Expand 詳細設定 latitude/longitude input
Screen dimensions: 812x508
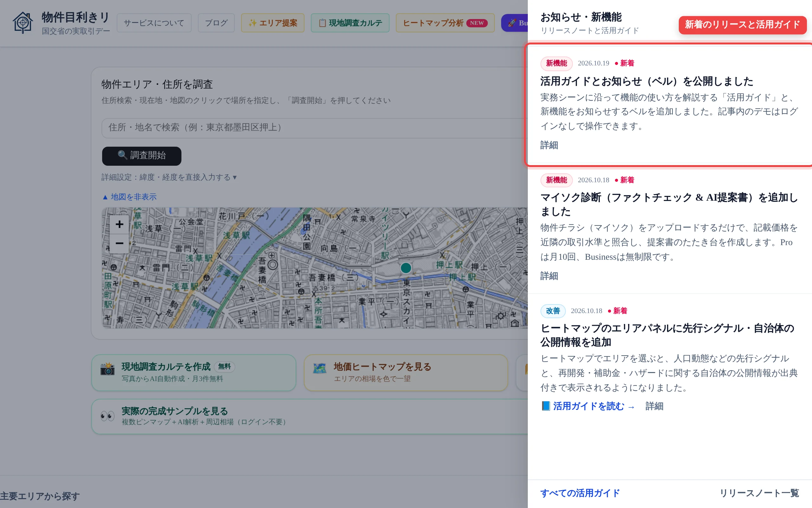point(169,177)
